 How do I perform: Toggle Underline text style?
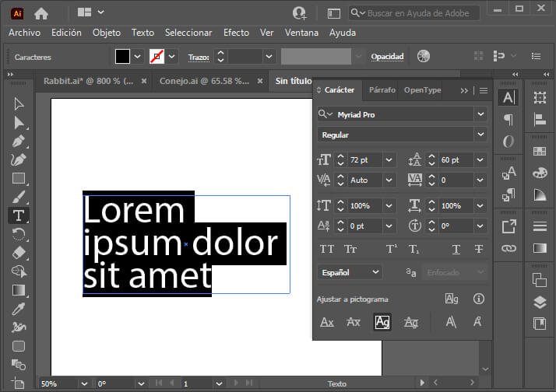(x=456, y=250)
